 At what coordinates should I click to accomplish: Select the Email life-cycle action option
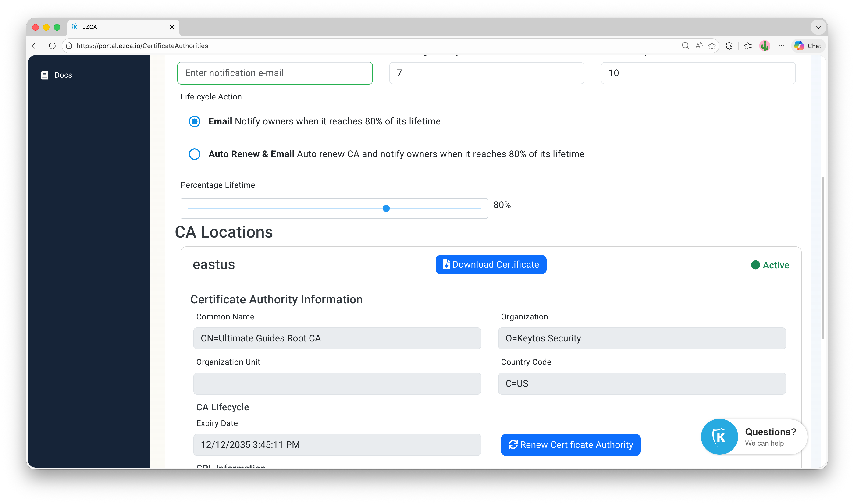pyautogui.click(x=194, y=121)
